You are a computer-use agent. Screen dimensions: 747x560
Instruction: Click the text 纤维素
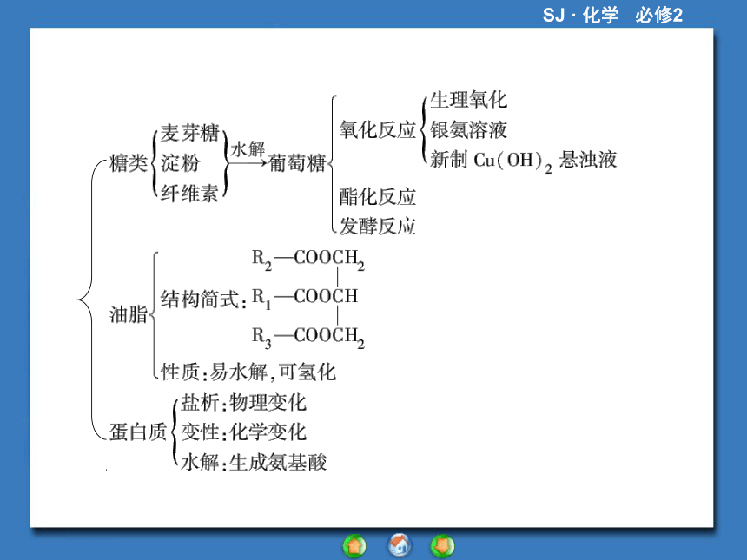(x=189, y=194)
